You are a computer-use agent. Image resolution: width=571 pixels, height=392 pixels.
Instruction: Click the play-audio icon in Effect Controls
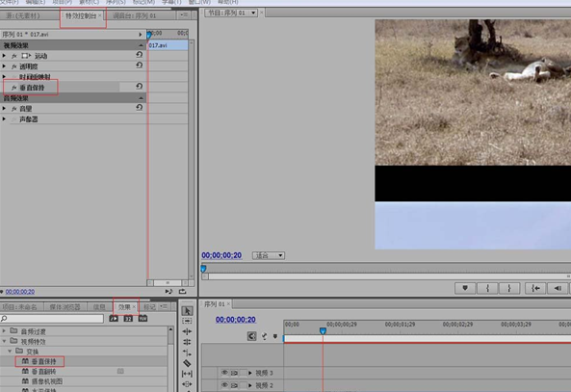(x=169, y=292)
